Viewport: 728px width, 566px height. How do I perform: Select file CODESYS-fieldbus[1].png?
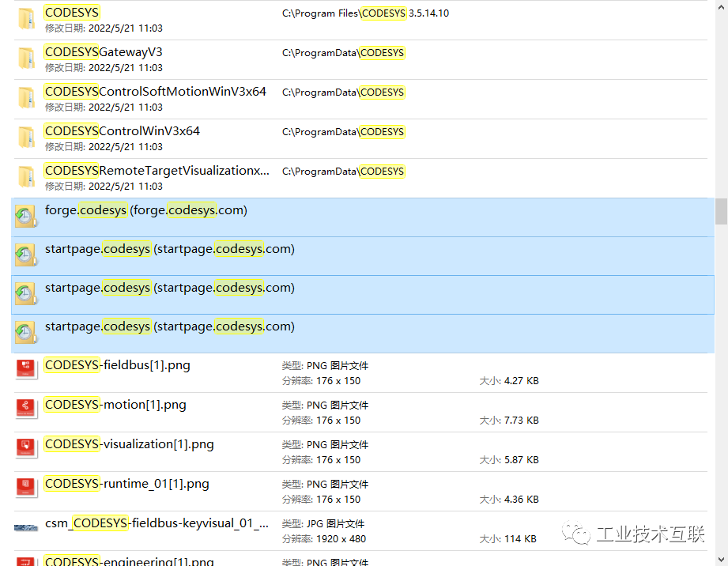[118, 365]
